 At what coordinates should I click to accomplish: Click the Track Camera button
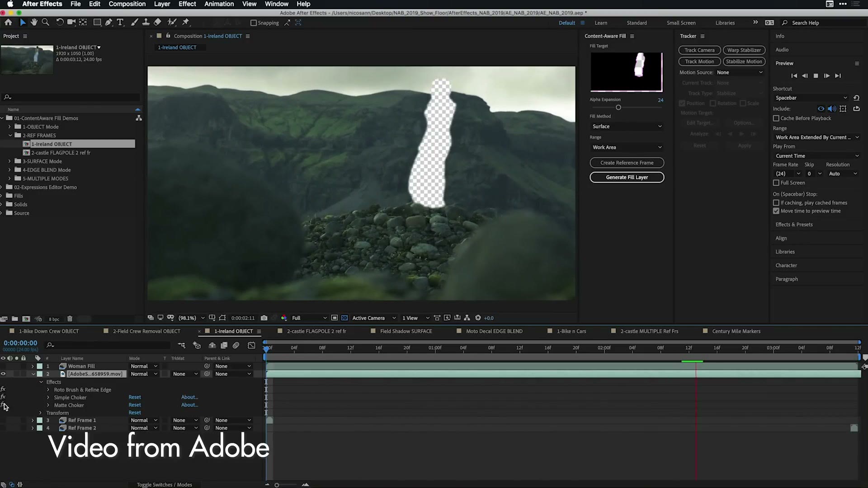pos(699,50)
